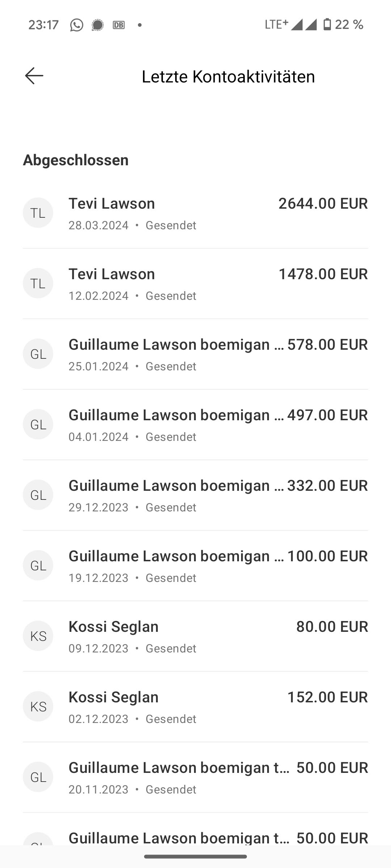Tap the TL avatar dated 12.02.2024
This screenshot has height=868, width=391.
[x=38, y=283]
